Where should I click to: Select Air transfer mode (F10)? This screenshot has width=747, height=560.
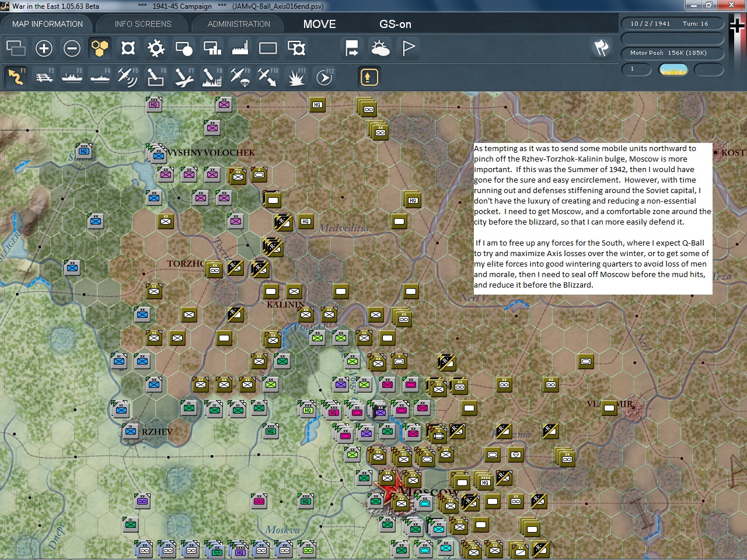268,77
